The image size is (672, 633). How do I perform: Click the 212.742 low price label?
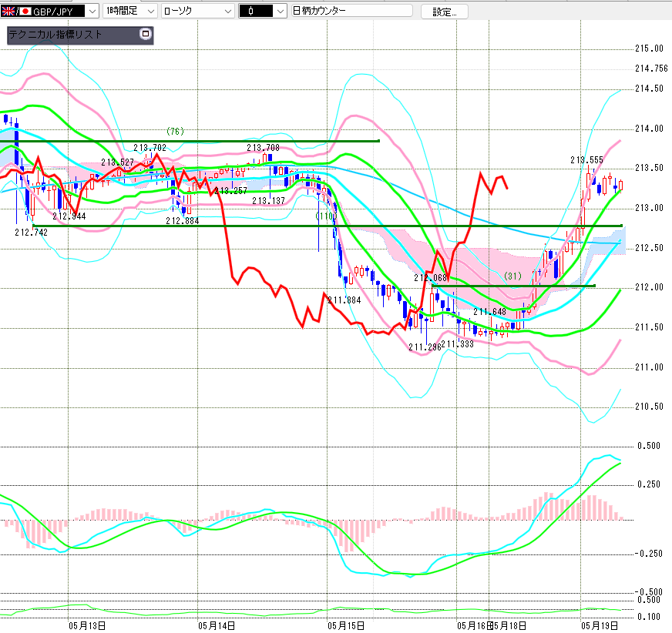point(32,233)
